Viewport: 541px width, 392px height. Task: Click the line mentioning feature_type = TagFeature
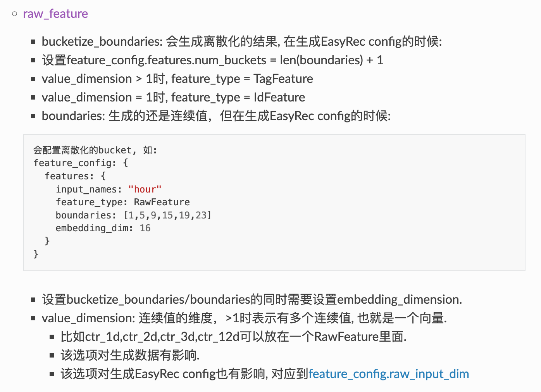177,79
